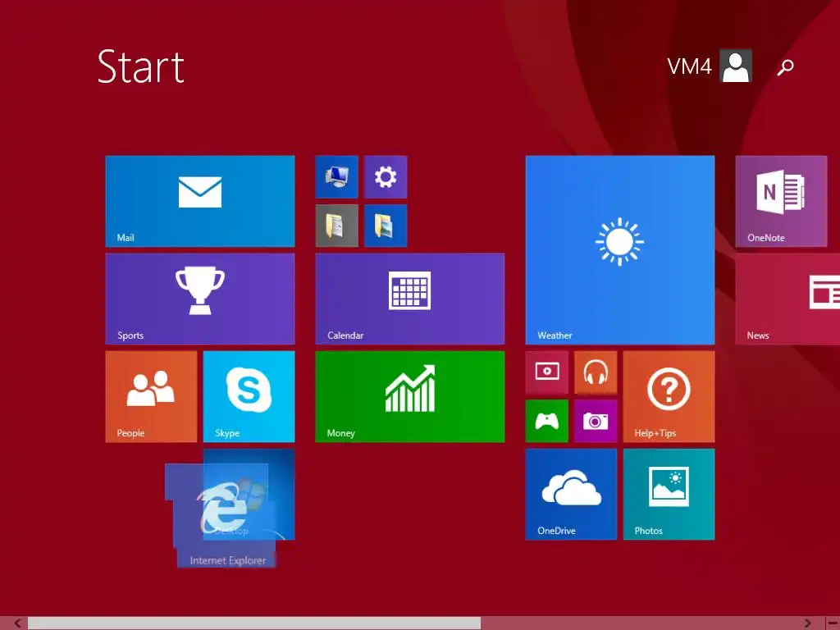
Task: Launch the OneNote tile
Action: [x=781, y=202]
